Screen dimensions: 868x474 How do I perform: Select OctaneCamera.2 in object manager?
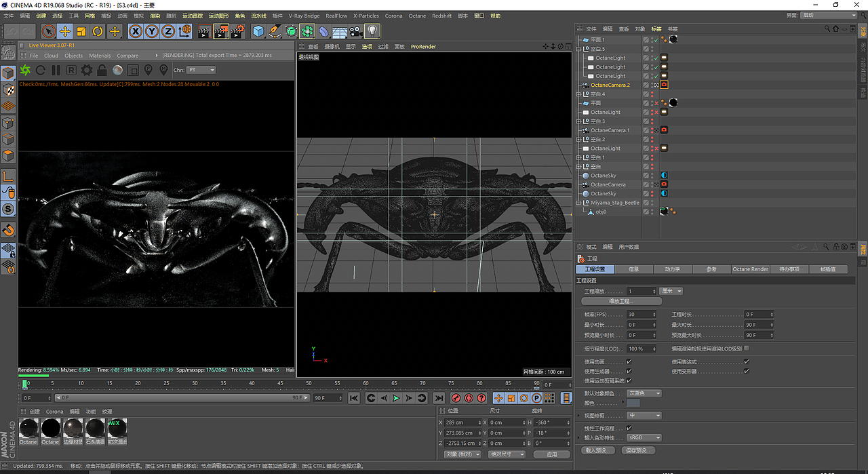[x=610, y=85]
